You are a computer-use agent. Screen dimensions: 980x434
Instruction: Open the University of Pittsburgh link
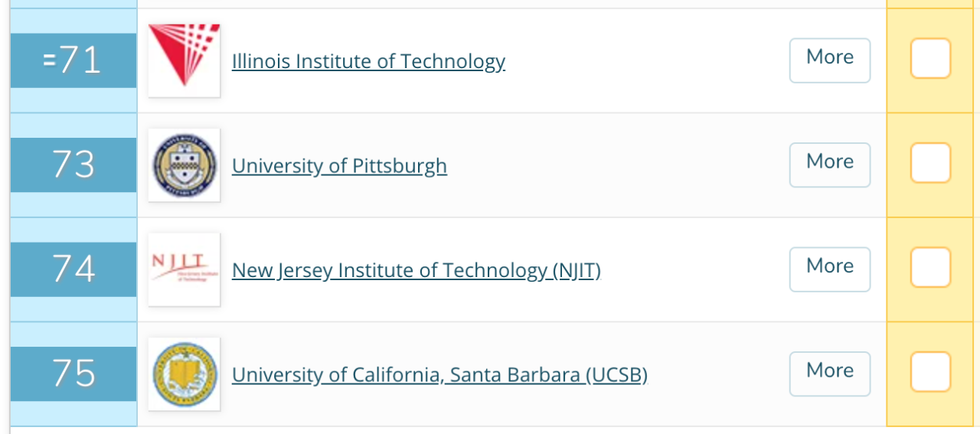tap(339, 166)
